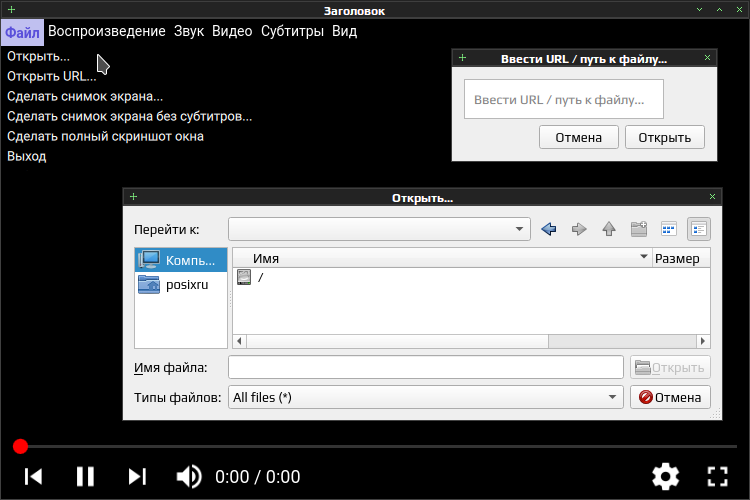Open the Звук menu
The image size is (750, 500).
(x=189, y=31)
